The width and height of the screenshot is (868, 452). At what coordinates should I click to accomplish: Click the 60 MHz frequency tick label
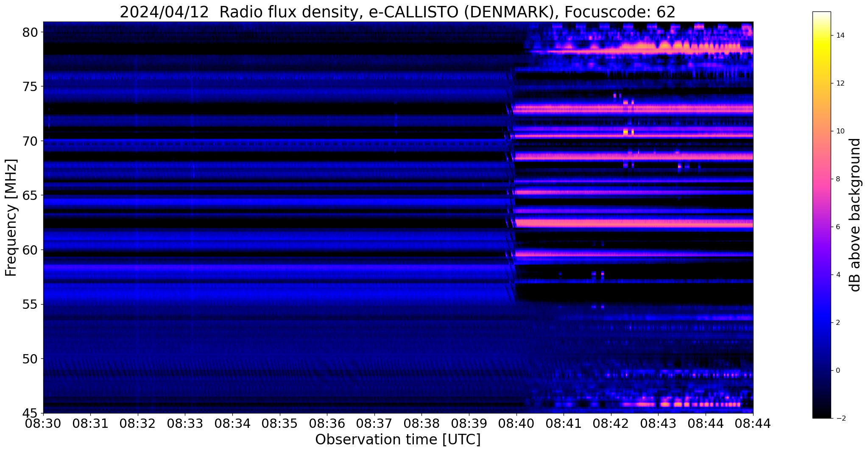point(30,250)
